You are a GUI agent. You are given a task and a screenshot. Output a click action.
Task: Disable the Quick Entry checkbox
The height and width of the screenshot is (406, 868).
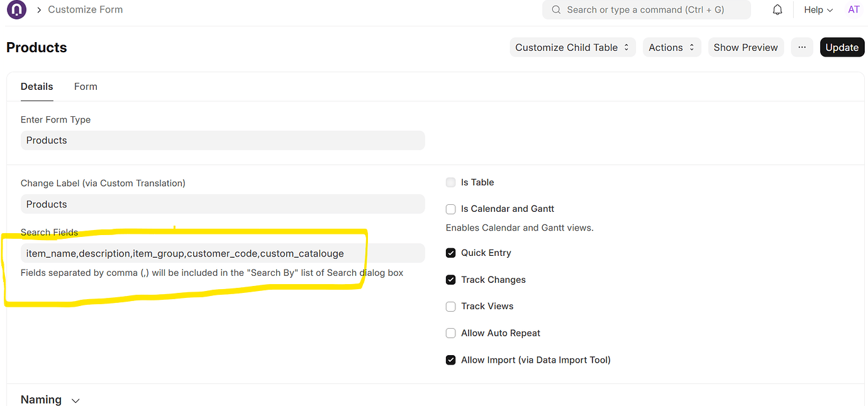(x=450, y=252)
